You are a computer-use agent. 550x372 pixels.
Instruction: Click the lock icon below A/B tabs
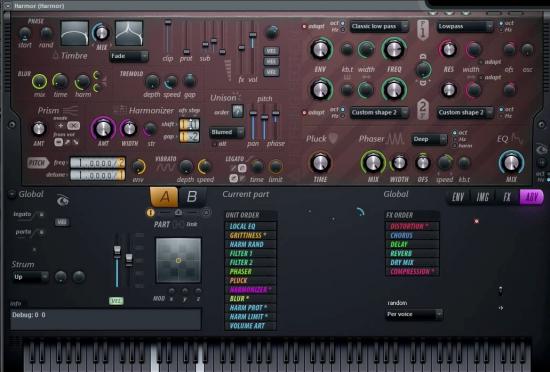[x=179, y=212]
